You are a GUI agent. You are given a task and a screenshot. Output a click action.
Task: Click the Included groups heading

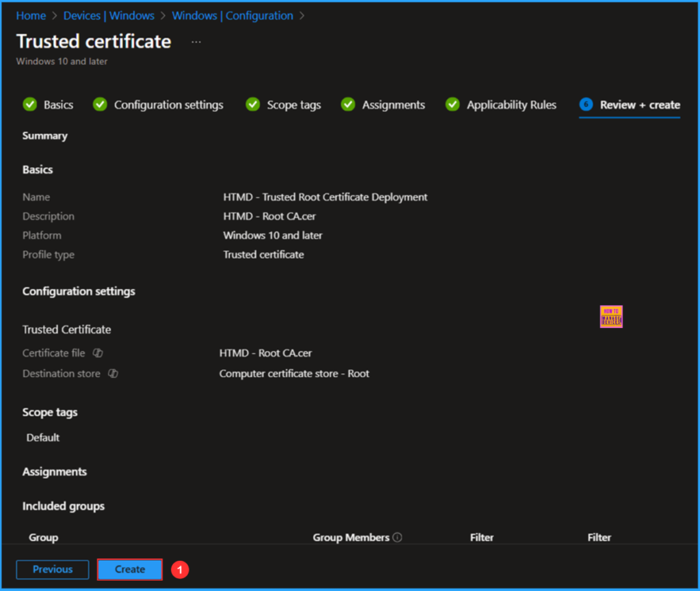coord(64,506)
